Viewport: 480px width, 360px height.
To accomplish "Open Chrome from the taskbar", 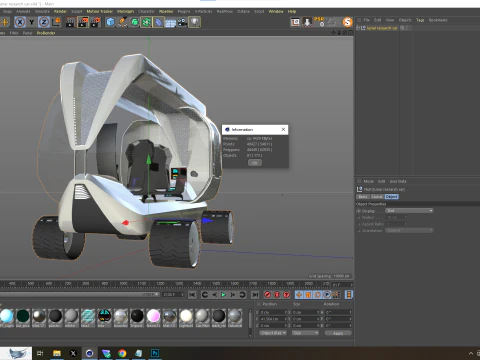I will (122, 353).
